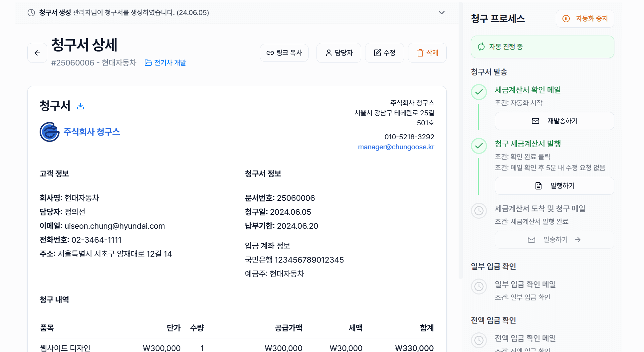
Task: Click the manager@chungoose.kr email link
Action: click(x=396, y=147)
